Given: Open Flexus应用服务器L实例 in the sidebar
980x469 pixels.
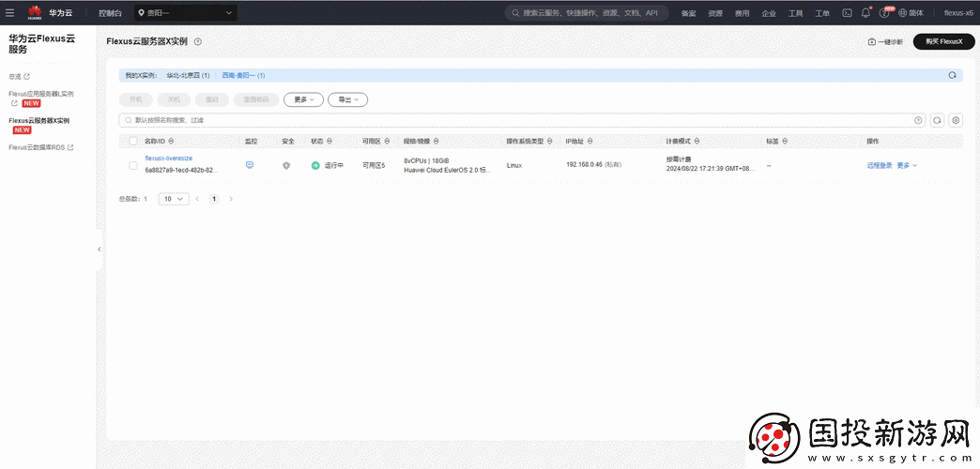Looking at the screenshot, I should 54,94.
